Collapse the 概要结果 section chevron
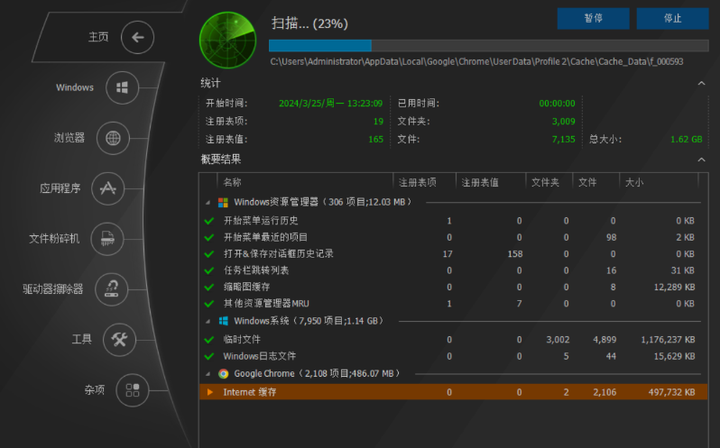This screenshot has width=720, height=448. (701, 160)
